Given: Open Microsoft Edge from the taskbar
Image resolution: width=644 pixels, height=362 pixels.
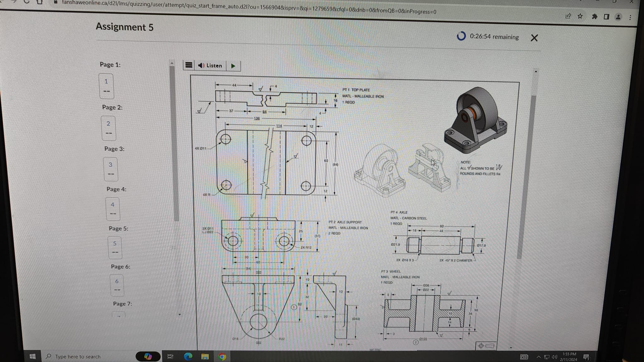Looking at the screenshot, I should point(188,357).
